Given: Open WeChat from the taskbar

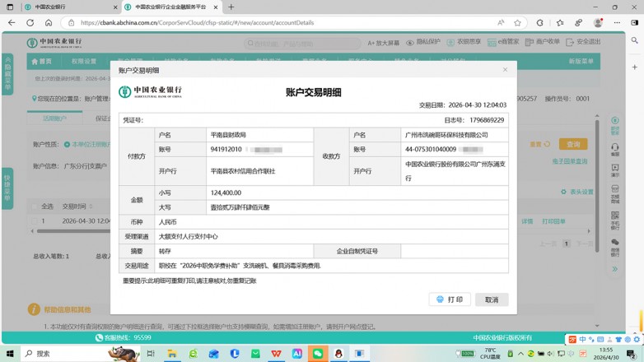Looking at the screenshot, I should (x=318, y=354).
